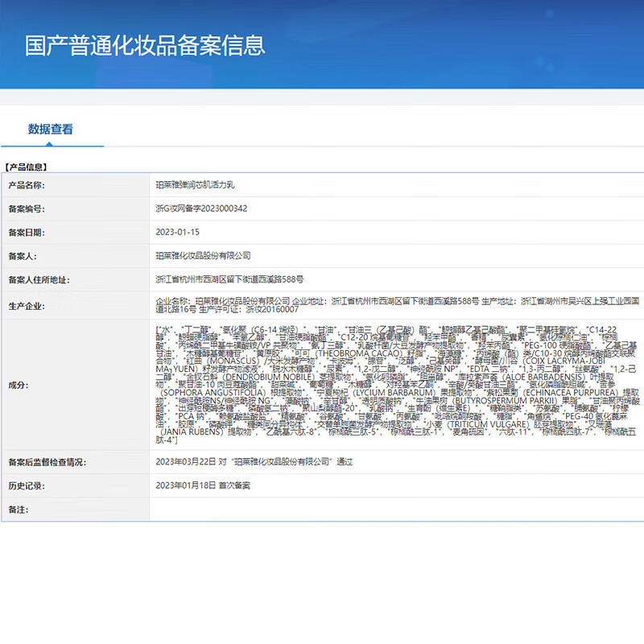Click the 产品名称 label
This screenshot has height=644, width=644.
pyautogui.click(x=27, y=185)
